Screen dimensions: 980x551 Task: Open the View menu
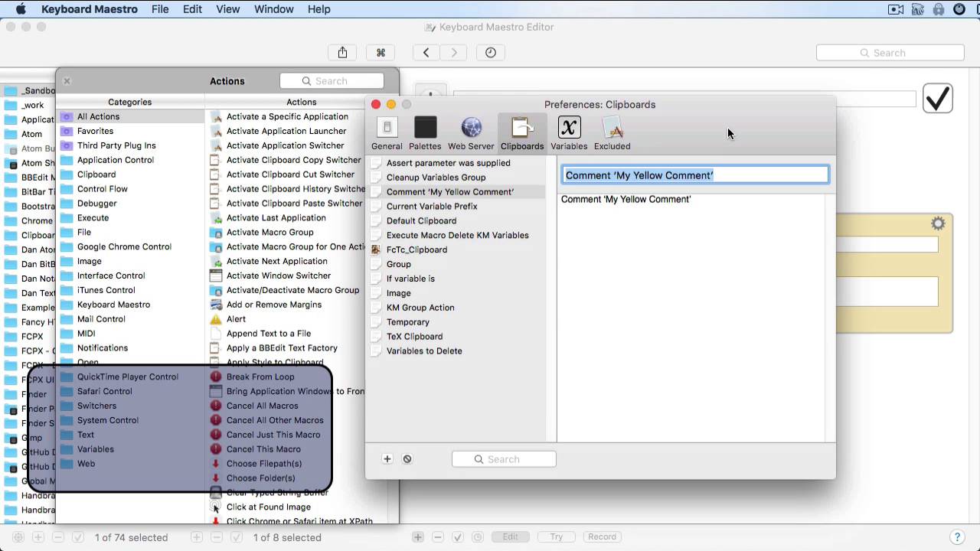[228, 9]
